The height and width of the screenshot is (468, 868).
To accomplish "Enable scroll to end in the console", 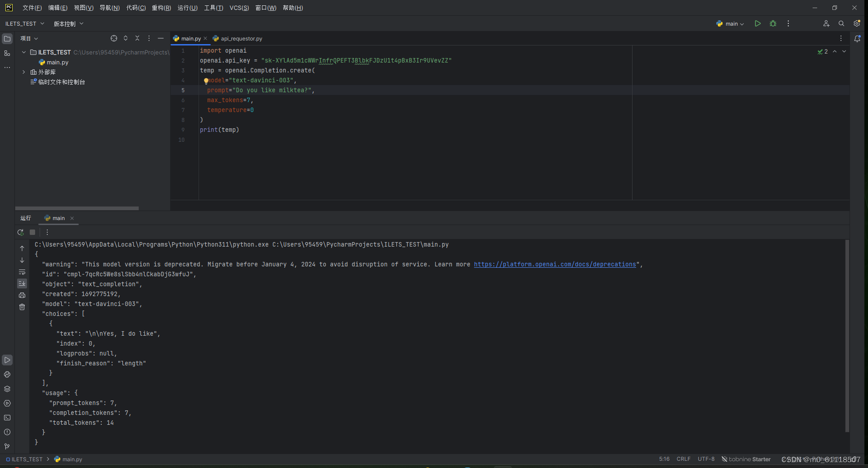I will pyautogui.click(x=22, y=283).
